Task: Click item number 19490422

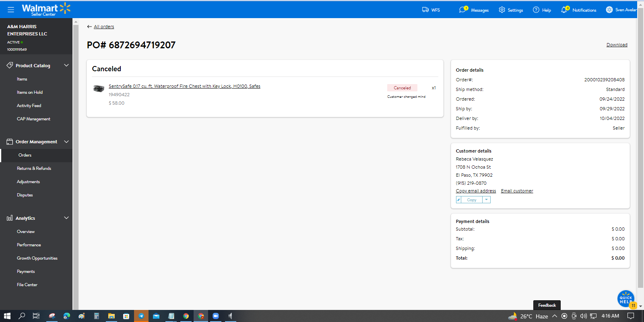Action: tap(119, 95)
